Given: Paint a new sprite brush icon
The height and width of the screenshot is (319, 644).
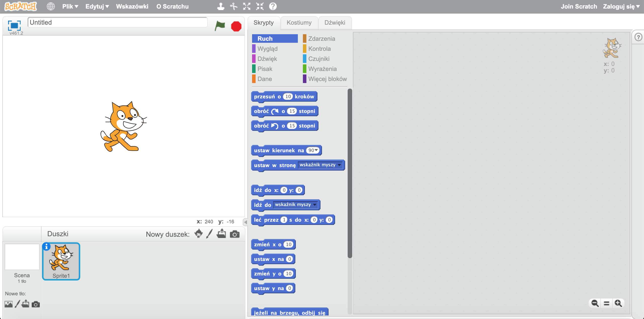Looking at the screenshot, I should coord(209,234).
